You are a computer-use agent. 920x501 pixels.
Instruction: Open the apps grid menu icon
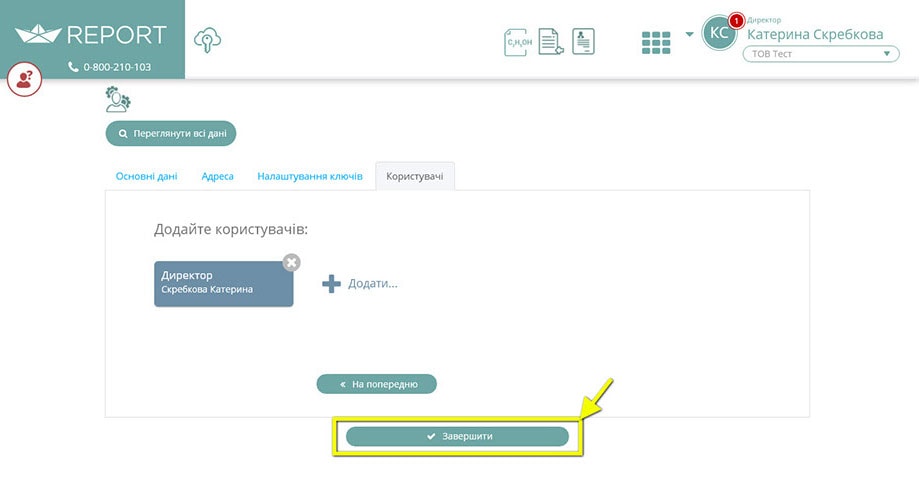coord(656,43)
